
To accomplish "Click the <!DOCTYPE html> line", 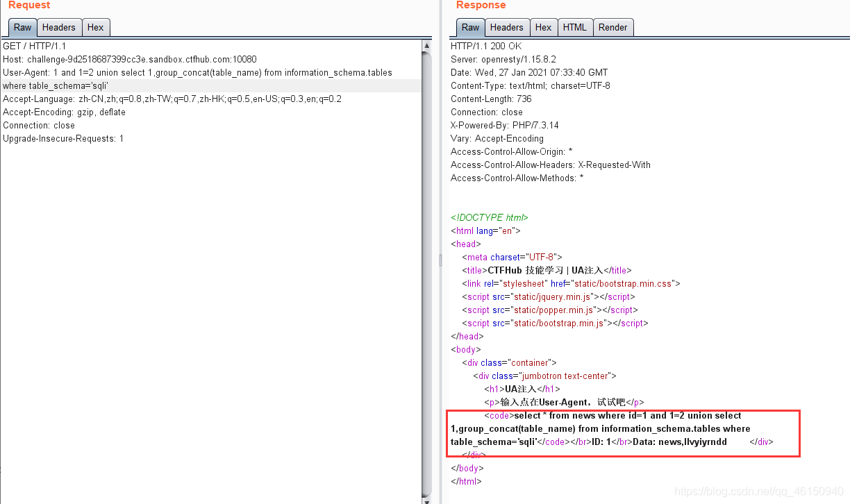I will [490, 217].
